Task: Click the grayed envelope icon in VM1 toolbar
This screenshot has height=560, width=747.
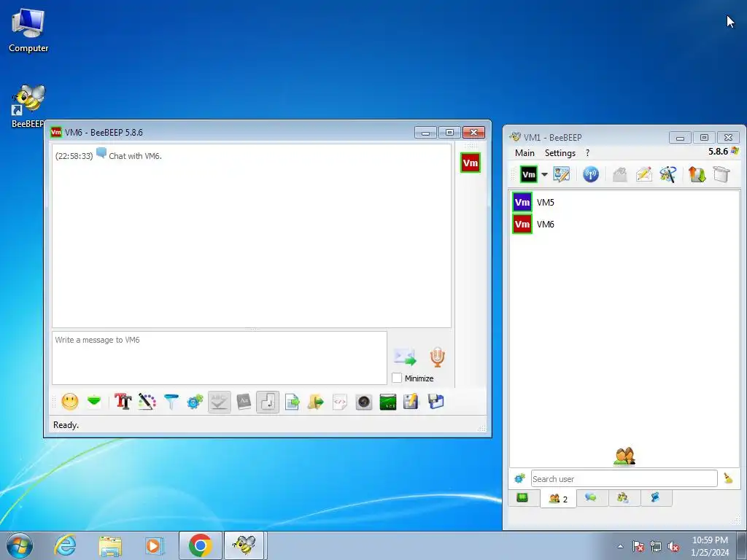Action: click(620, 174)
